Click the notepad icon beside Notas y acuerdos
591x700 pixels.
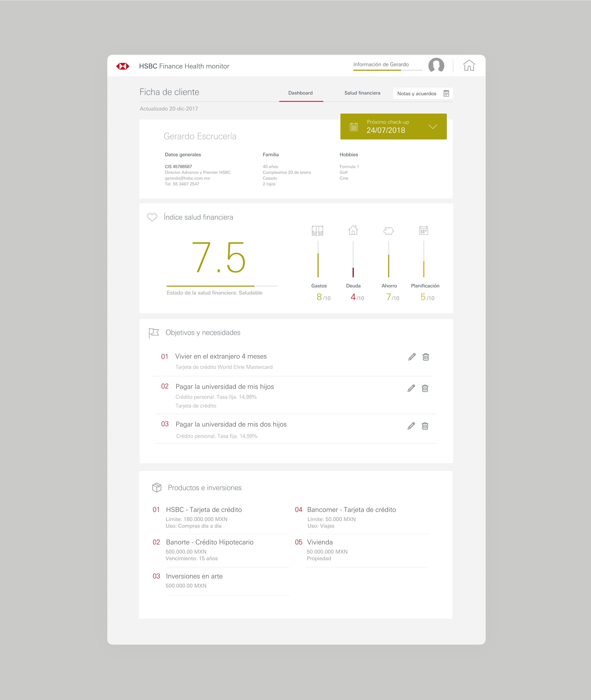[x=447, y=93]
